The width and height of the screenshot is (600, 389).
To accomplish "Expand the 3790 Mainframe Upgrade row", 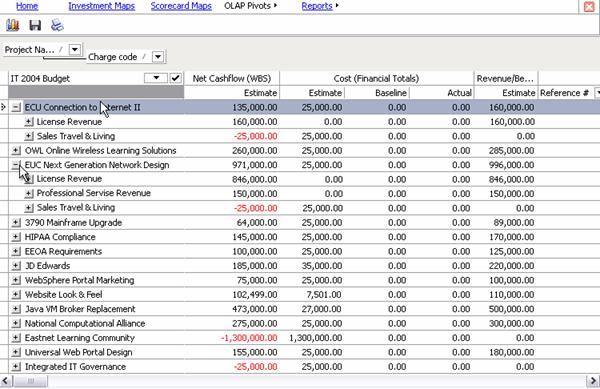I will click(16, 223).
